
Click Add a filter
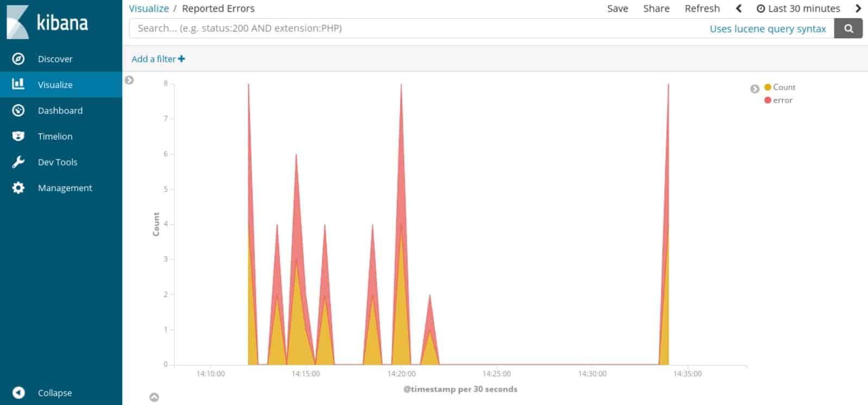pyautogui.click(x=158, y=59)
